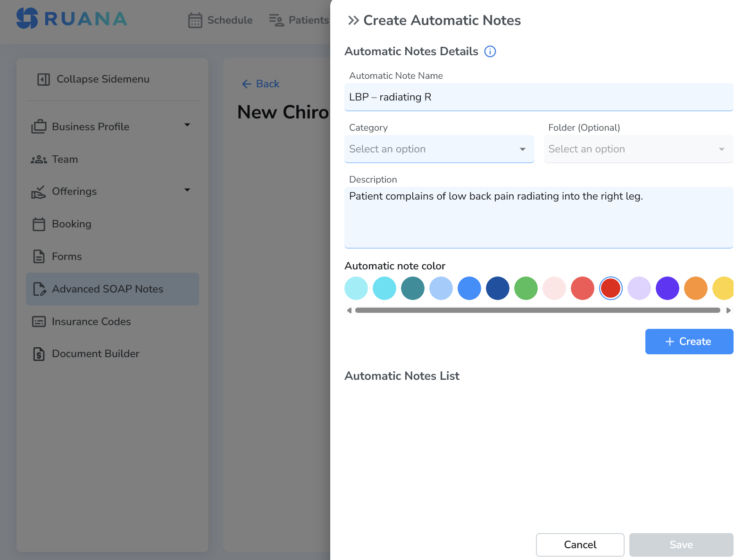Image resolution: width=743 pixels, height=560 pixels.
Task: Click the Forms document icon
Action: (x=39, y=257)
